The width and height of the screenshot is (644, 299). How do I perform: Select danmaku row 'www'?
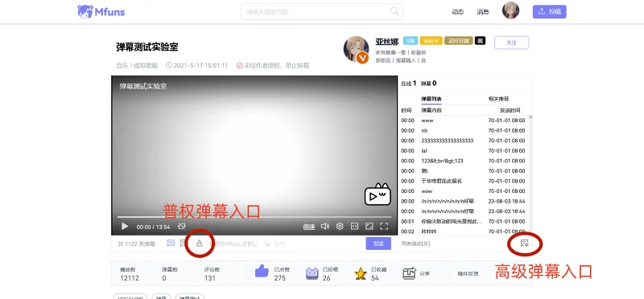click(464, 121)
